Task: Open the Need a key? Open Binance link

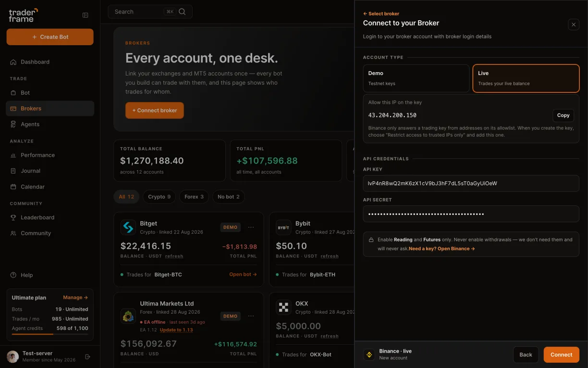Action: [442, 249]
